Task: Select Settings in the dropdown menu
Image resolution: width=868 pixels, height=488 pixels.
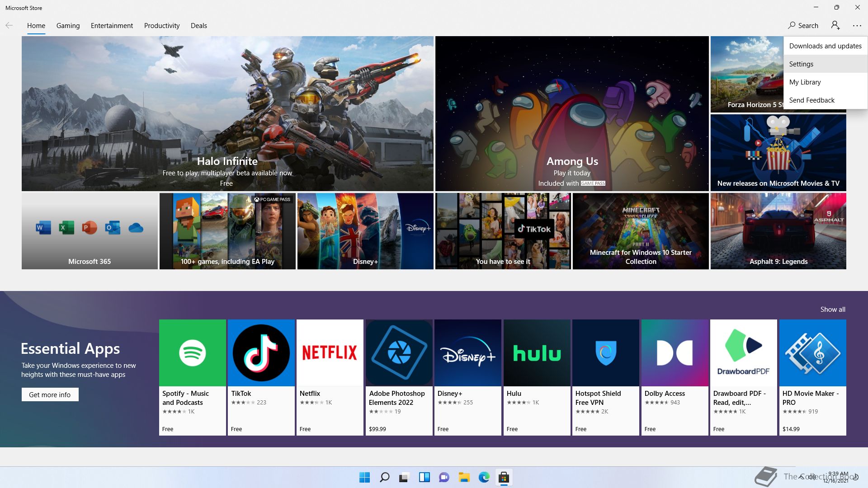Action: point(825,64)
